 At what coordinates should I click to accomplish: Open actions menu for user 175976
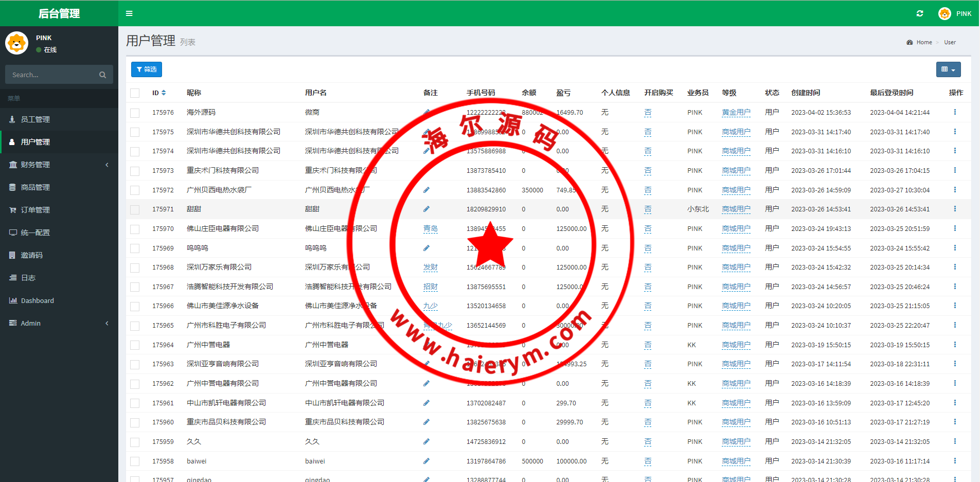(x=955, y=112)
